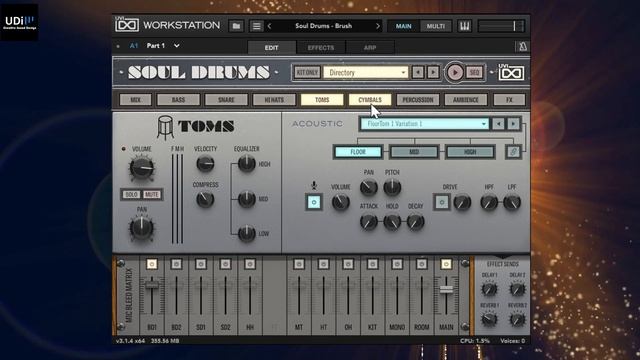
Task: Toggle the BD2 channel switch
Action: click(176, 264)
